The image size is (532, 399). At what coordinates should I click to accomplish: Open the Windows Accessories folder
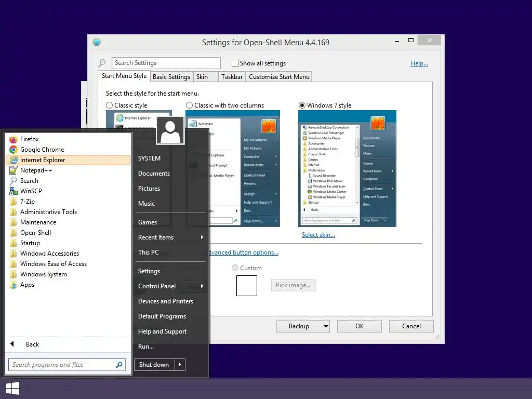[68, 254]
